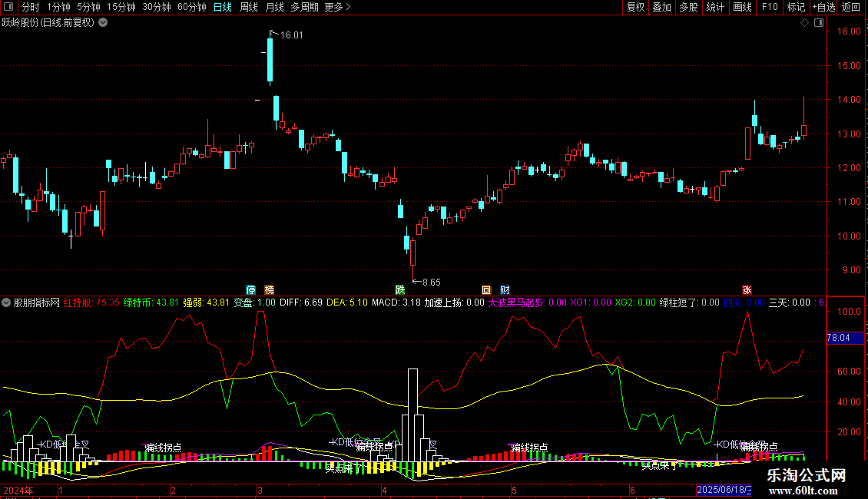Click the 叠加 overlay button
Viewport: 868px width, 499px height.
(661, 7)
